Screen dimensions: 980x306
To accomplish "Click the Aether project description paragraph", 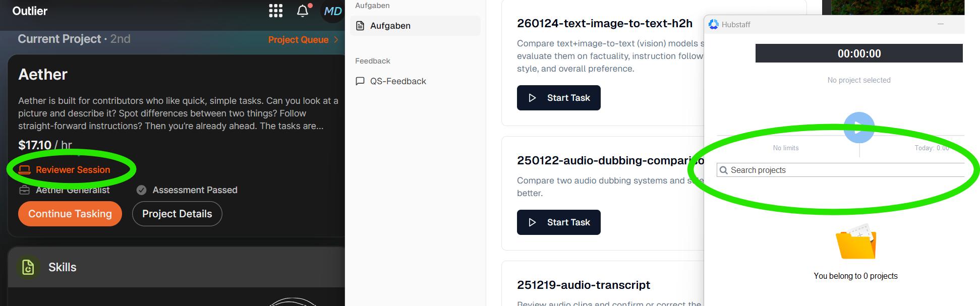I will (x=178, y=113).
